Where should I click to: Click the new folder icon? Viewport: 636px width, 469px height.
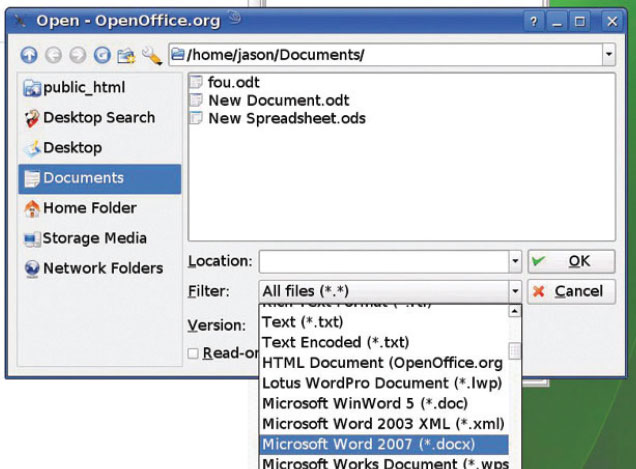point(126,55)
